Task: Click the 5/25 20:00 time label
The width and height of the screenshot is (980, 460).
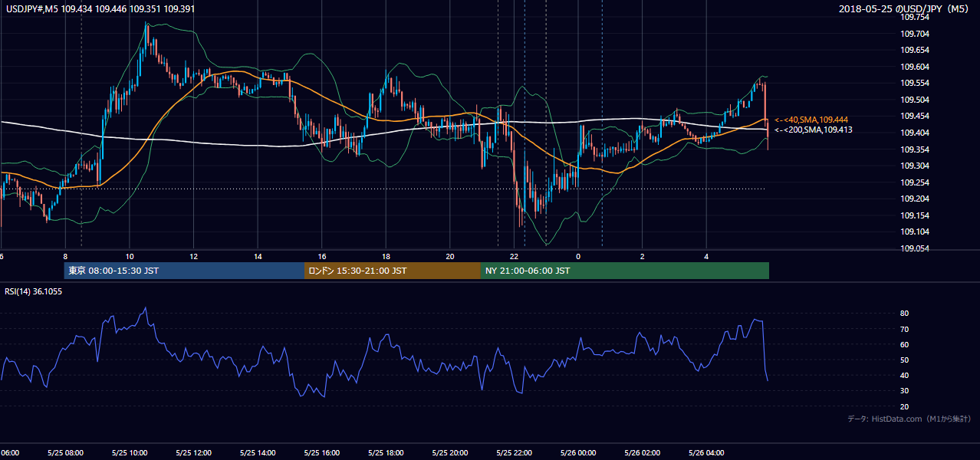Action: coord(450,453)
